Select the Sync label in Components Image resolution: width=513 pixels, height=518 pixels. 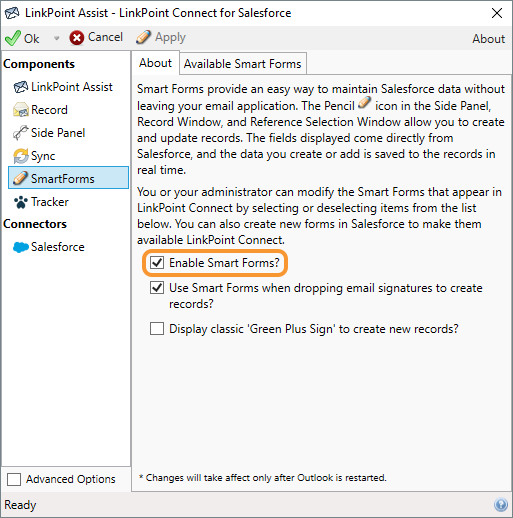point(43,156)
